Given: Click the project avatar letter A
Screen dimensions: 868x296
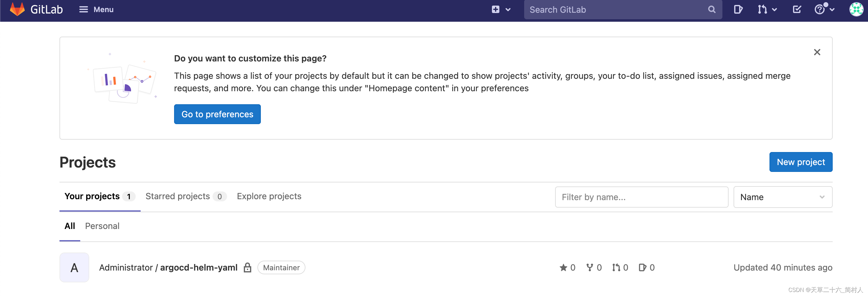Looking at the screenshot, I should 74,267.
